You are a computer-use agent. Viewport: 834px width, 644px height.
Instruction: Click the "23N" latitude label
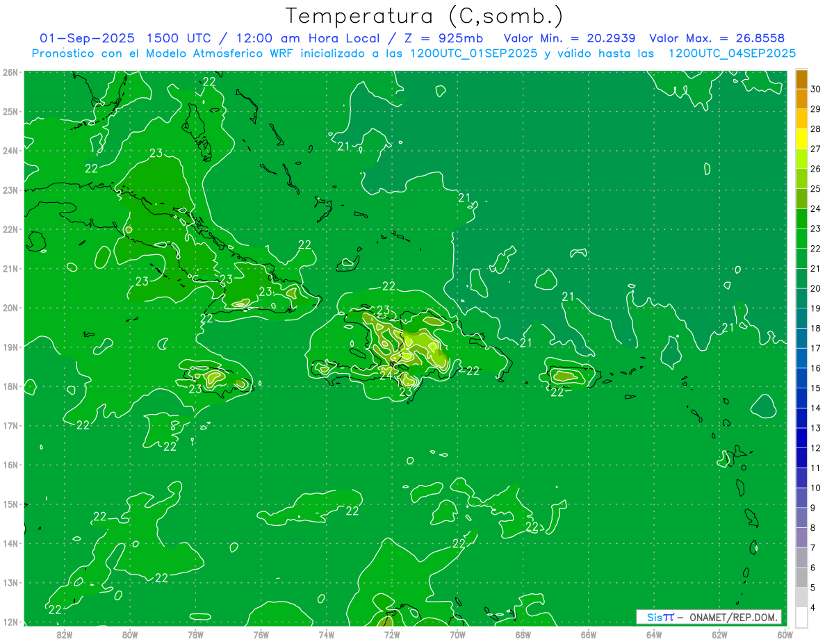10,190
